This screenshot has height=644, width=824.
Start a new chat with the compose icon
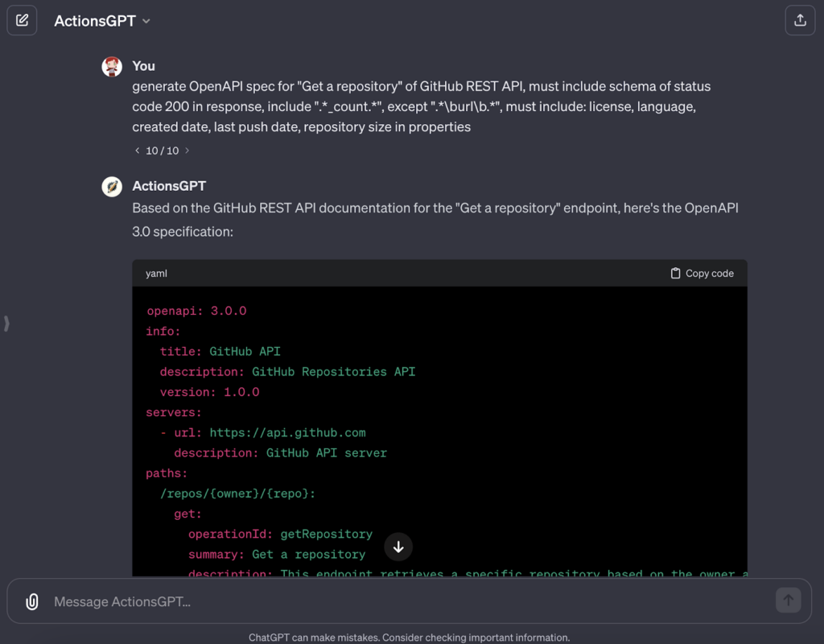pyautogui.click(x=22, y=20)
